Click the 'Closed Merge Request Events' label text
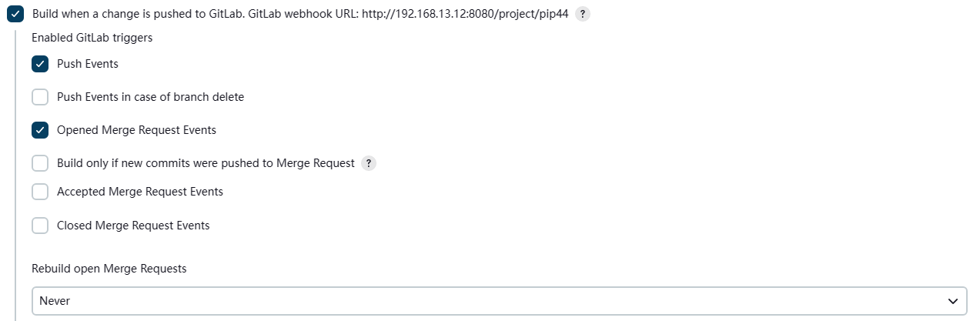Image resolution: width=980 pixels, height=321 pixels. point(133,226)
